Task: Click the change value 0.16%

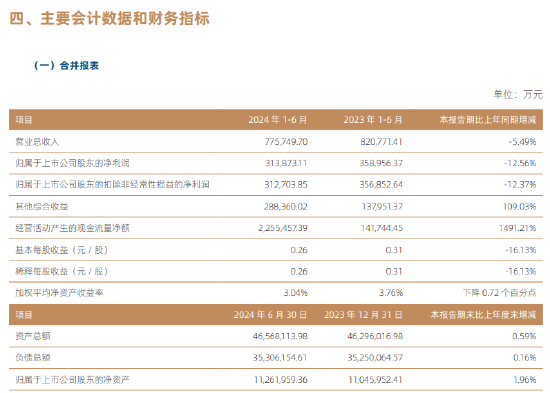Action: click(x=524, y=358)
